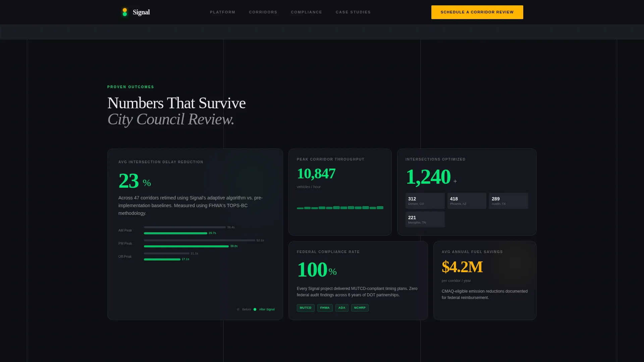The width and height of the screenshot is (644, 362).
Task: Open the Platform menu item
Action: coord(223,12)
